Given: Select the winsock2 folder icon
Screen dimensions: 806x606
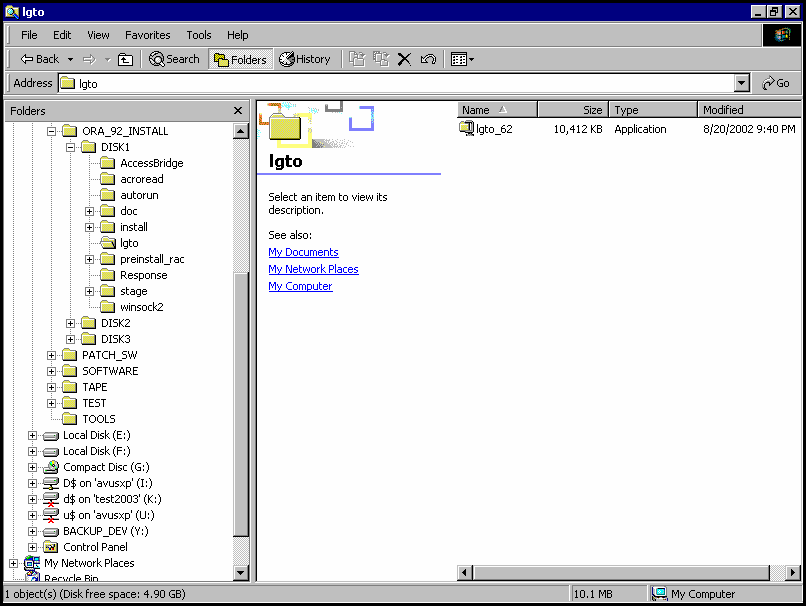Looking at the screenshot, I should tap(107, 307).
